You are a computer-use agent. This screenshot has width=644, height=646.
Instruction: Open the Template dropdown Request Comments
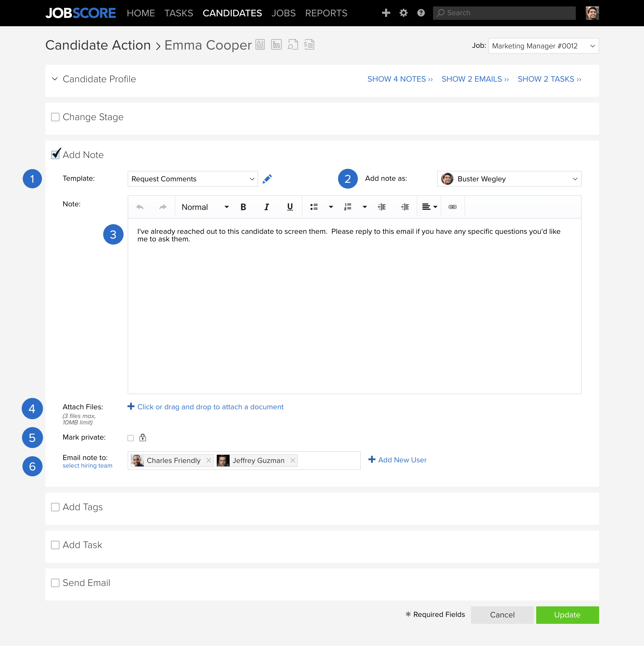point(193,179)
